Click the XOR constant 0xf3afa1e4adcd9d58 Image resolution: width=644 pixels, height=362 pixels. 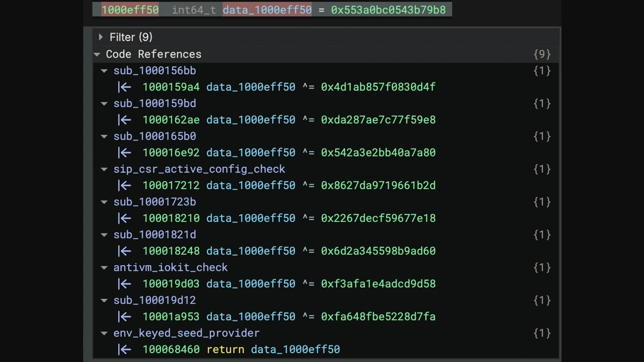click(x=378, y=284)
